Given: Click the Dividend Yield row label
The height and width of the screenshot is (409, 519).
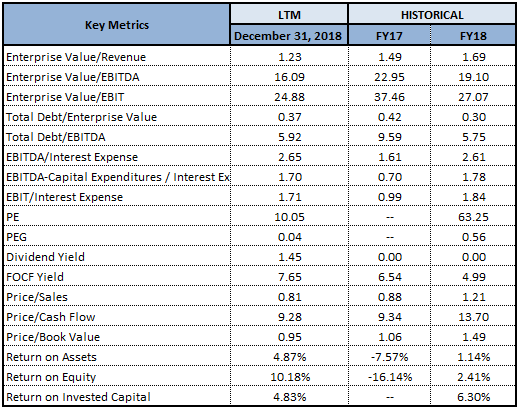Looking at the screenshot, I should pos(45,257).
